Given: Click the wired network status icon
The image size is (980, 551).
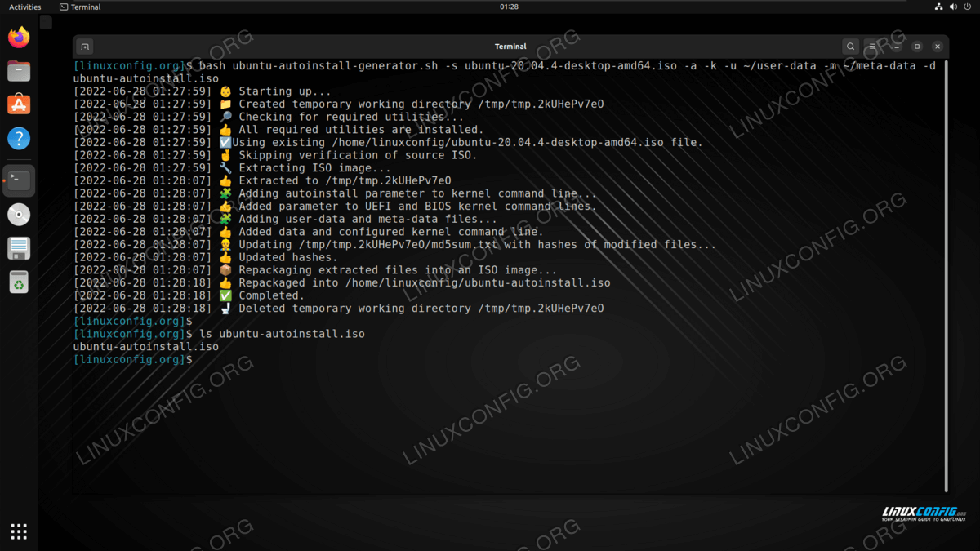Looking at the screenshot, I should [x=938, y=7].
